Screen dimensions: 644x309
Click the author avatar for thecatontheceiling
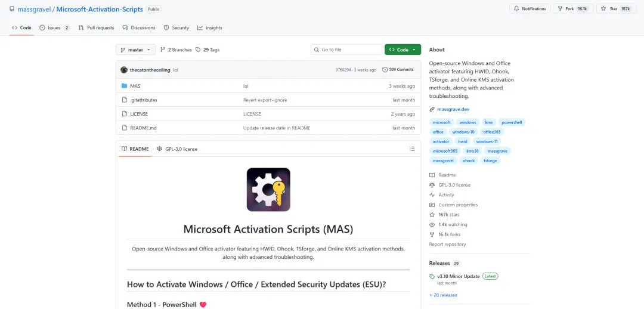[124, 70]
